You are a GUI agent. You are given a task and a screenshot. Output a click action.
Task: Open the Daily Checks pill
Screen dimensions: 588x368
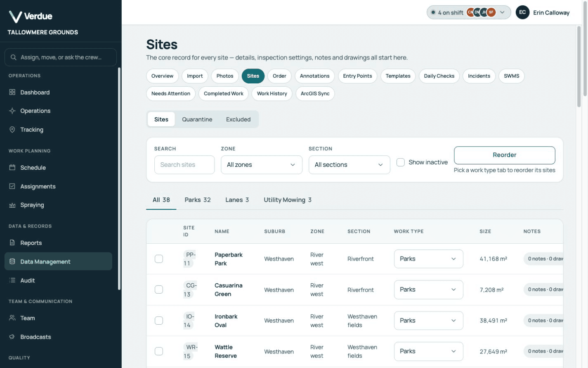tap(439, 76)
